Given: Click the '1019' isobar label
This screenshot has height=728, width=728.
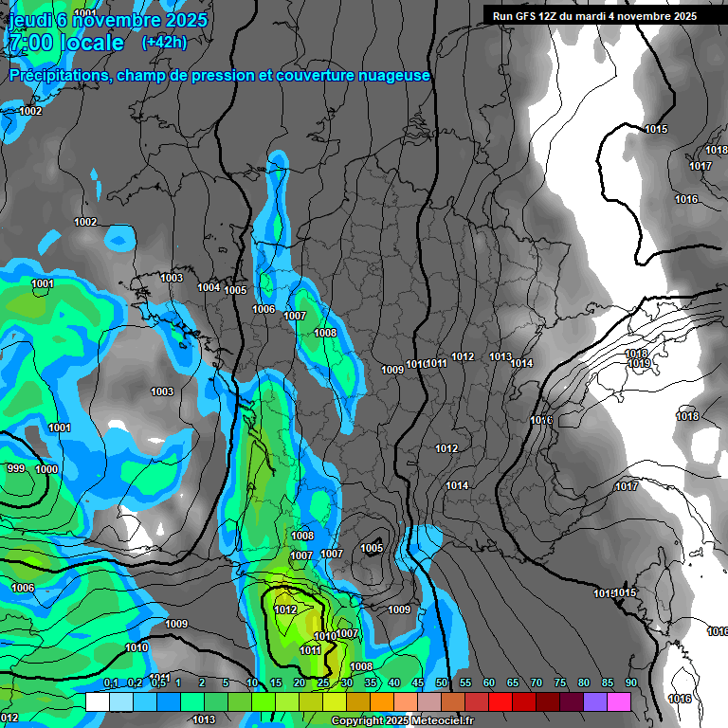Looking at the screenshot, I should tap(639, 364).
